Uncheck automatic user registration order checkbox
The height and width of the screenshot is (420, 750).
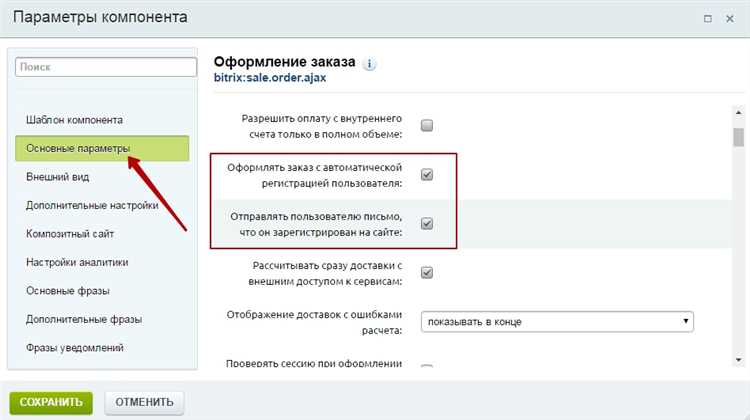427,175
